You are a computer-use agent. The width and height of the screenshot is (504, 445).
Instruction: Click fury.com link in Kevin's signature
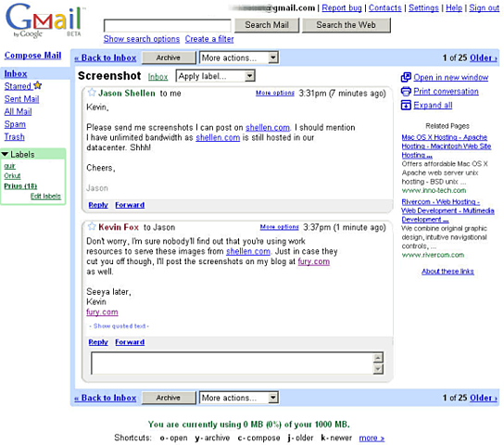click(x=102, y=311)
